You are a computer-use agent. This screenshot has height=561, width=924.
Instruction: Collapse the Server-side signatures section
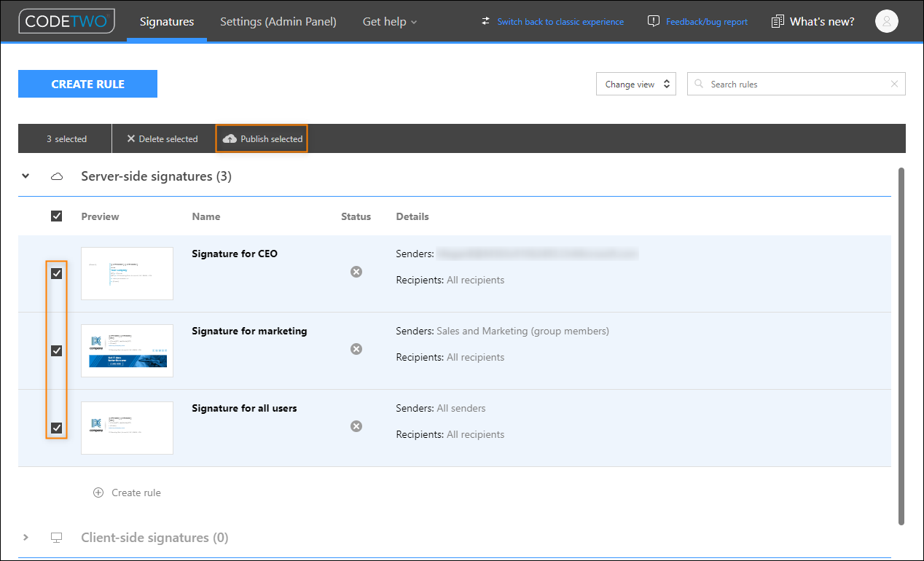26,176
